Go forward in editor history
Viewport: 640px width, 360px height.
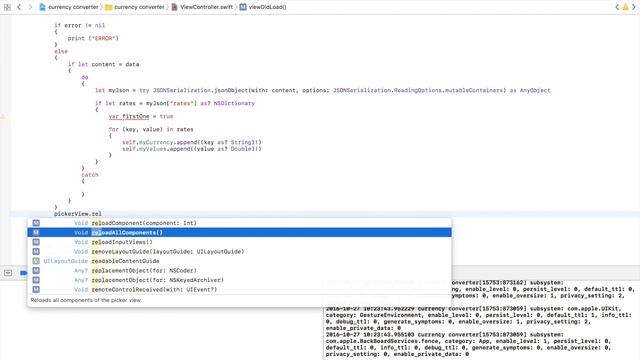(x=30, y=7)
